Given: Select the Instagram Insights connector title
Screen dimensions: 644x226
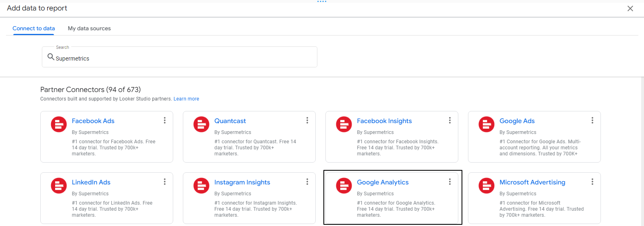Looking at the screenshot, I should (x=242, y=182).
